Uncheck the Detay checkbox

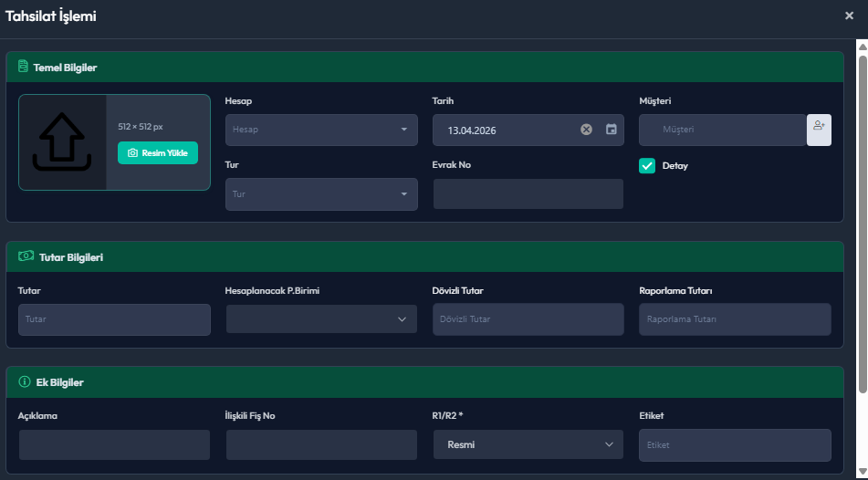tap(647, 165)
